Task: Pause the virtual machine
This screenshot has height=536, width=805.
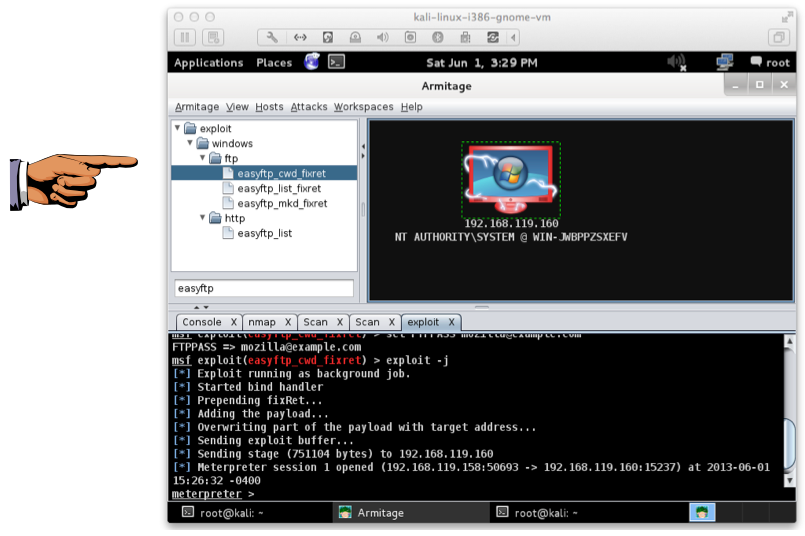Action: pyautogui.click(x=185, y=37)
